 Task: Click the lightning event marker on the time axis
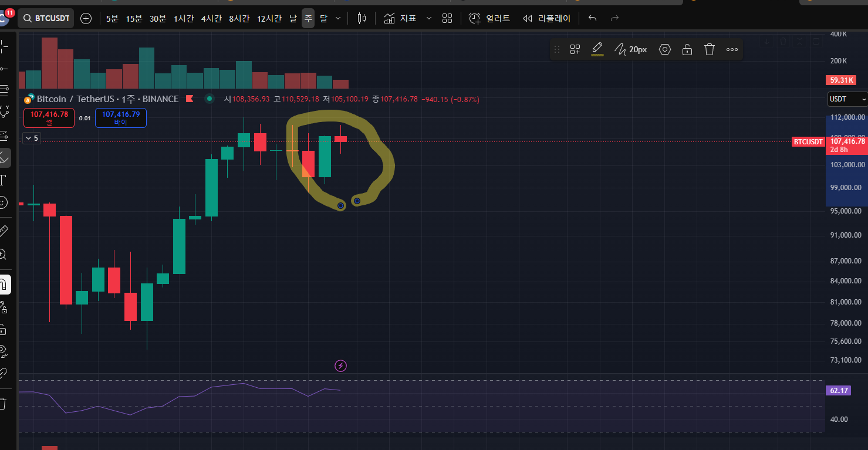coord(340,366)
